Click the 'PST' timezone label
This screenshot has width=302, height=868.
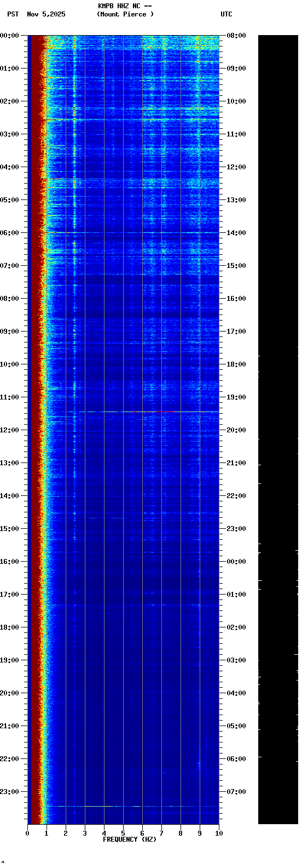[x=13, y=14]
